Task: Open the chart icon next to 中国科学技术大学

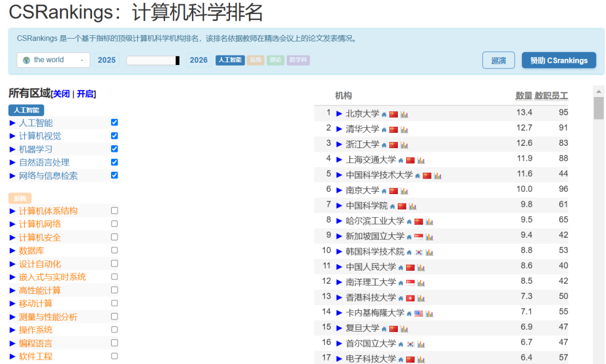Action: point(437,175)
